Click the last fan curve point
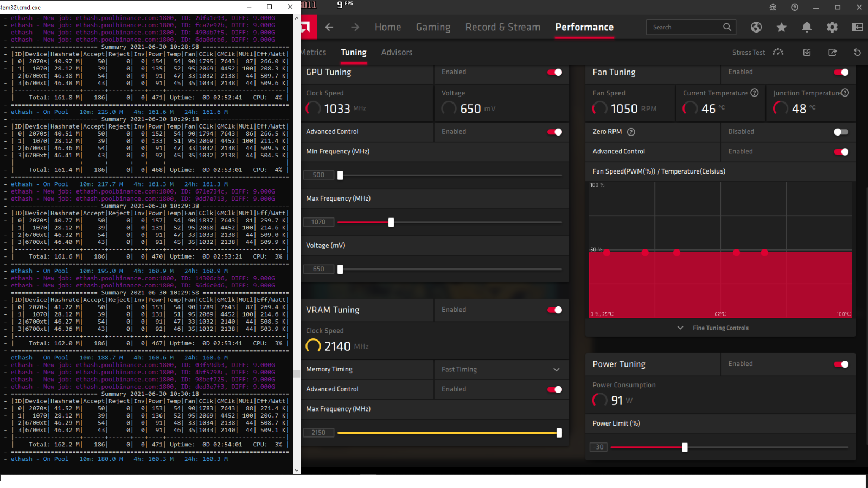 (764, 252)
